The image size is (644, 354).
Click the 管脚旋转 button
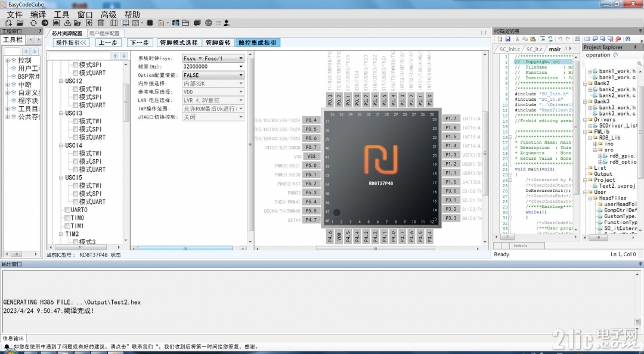pyautogui.click(x=218, y=43)
